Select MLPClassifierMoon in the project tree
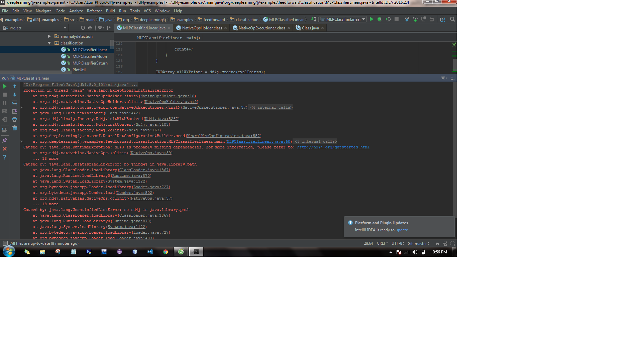Image resolution: width=644 pixels, height=347 pixels. (x=90, y=56)
